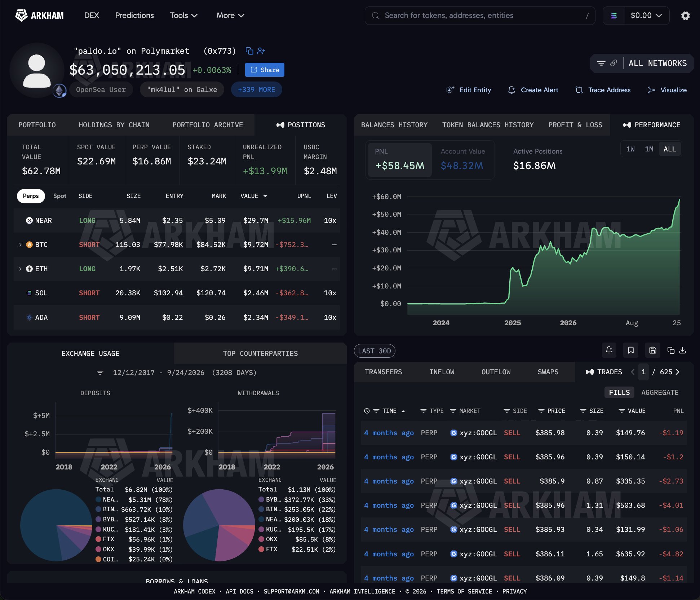
Task: Open the Top Counterparties tab
Action: tap(260, 353)
